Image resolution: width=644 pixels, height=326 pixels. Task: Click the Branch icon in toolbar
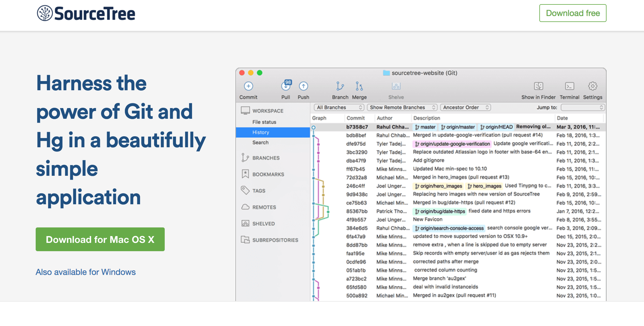pyautogui.click(x=339, y=86)
